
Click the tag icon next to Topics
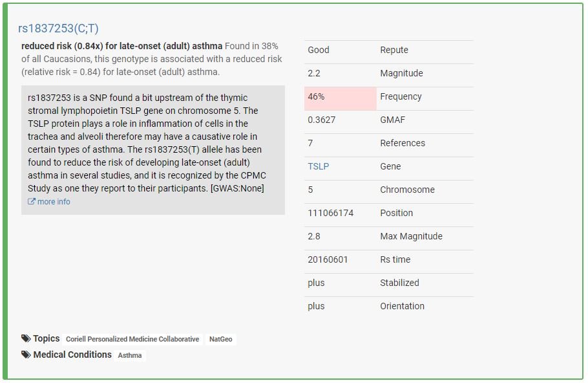pos(26,338)
